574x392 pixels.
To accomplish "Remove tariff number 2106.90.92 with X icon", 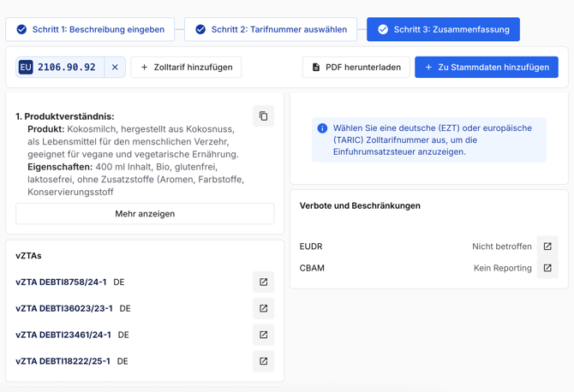I will point(115,67).
